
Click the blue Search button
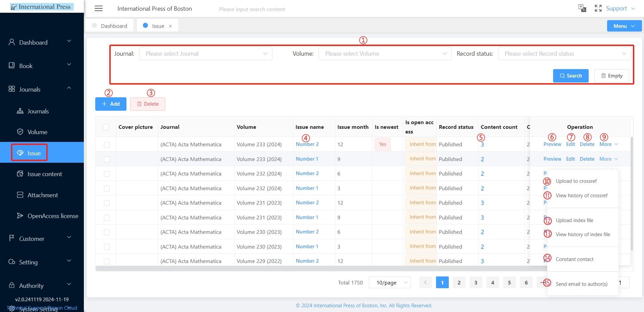coord(571,76)
